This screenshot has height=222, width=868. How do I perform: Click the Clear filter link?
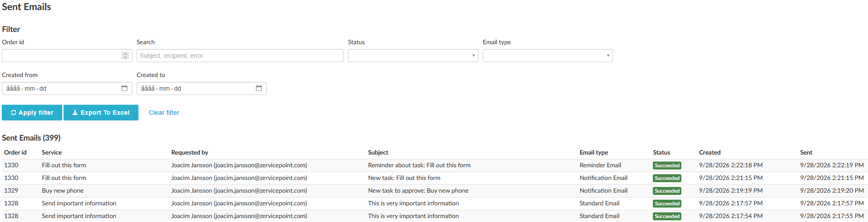coord(164,113)
